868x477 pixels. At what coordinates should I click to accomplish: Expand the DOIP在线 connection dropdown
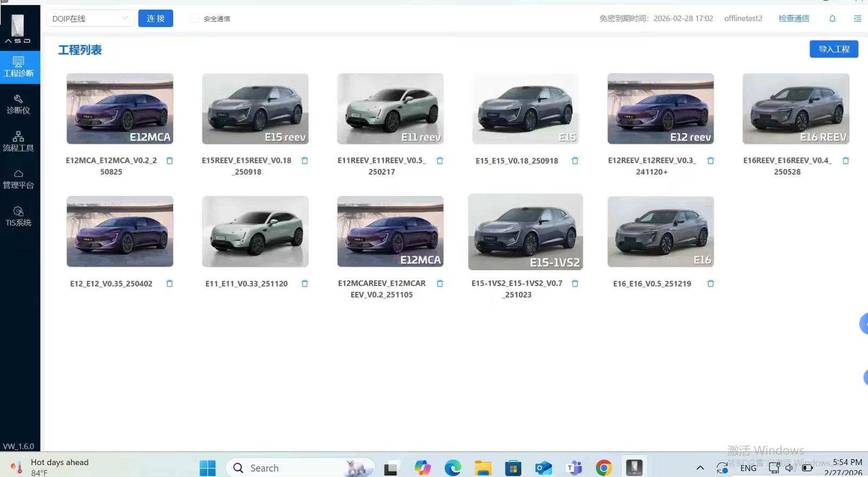tap(90, 18)
